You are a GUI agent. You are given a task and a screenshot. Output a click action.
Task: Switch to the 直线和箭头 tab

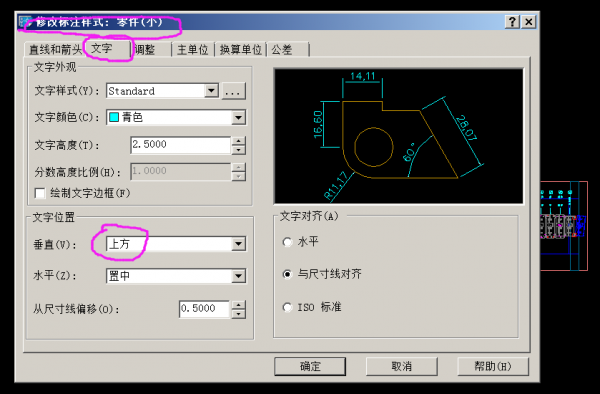click(55, 50)
